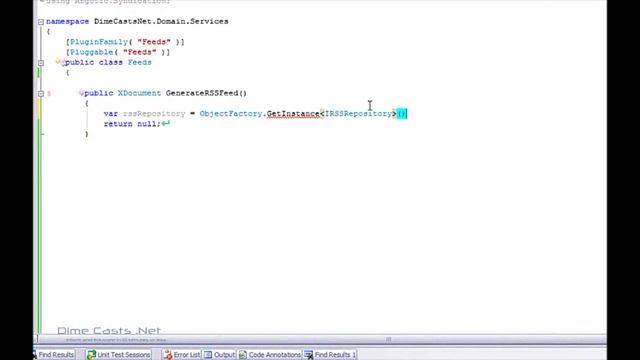640x360 pixels.
Task: Click the "Feeds" string in Pluggable attribute
Action: point(140,52)
